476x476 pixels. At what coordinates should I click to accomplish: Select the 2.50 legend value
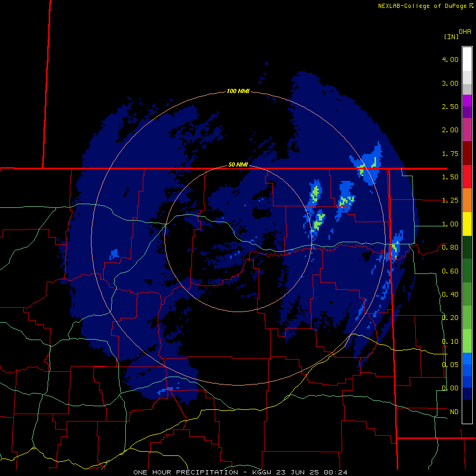450,106
